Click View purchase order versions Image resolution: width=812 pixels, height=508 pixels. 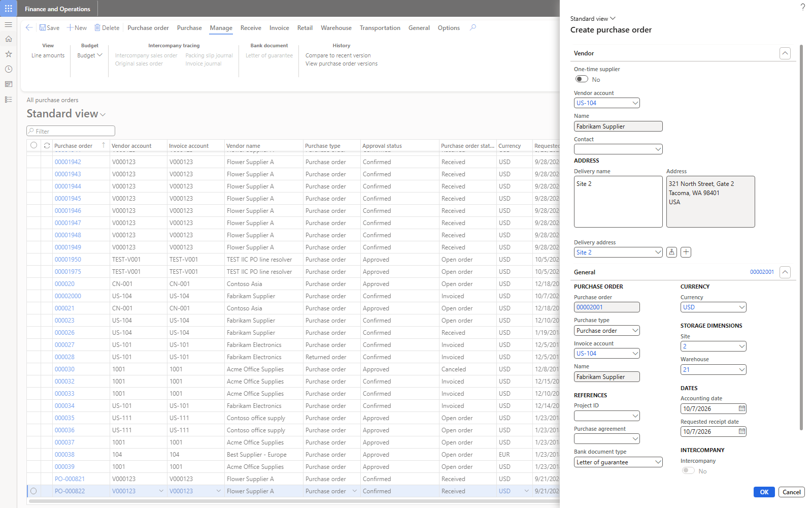click(x=342, y=64)
